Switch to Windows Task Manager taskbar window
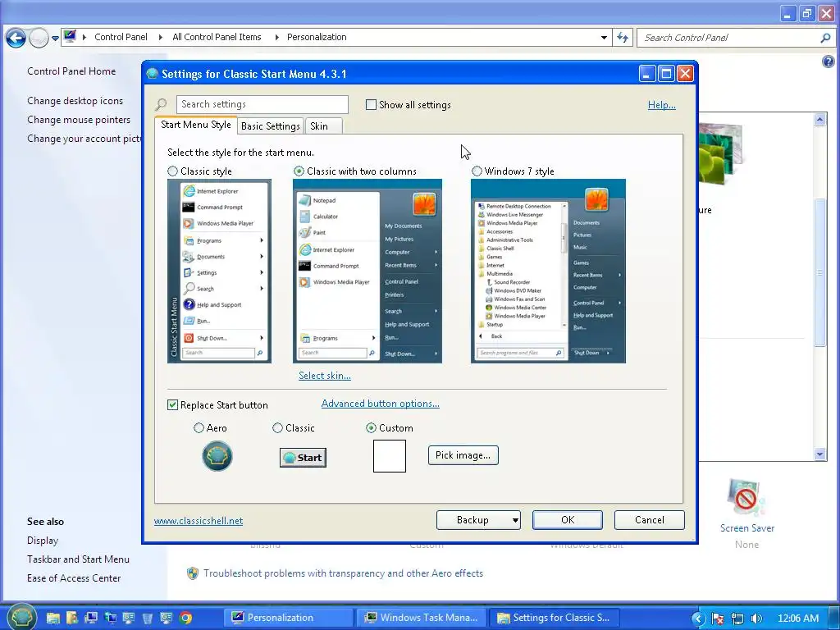The height and width of the screenshot is (630, 840). [421, 618]
